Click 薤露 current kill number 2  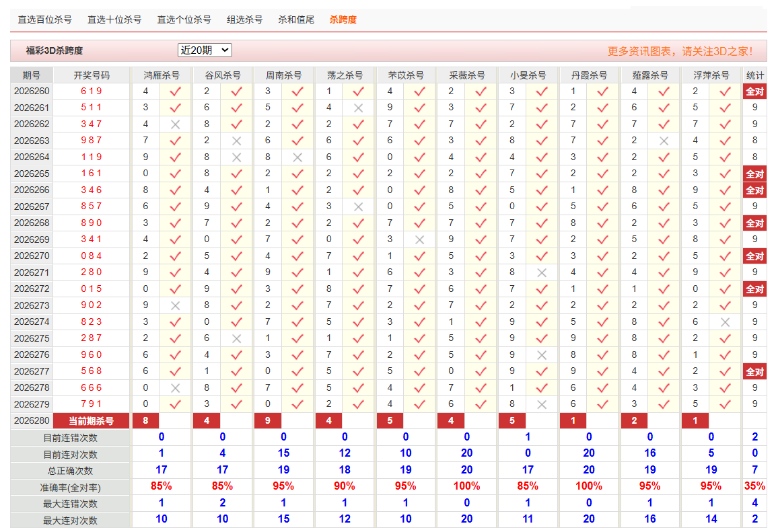[x=635, y=421]
